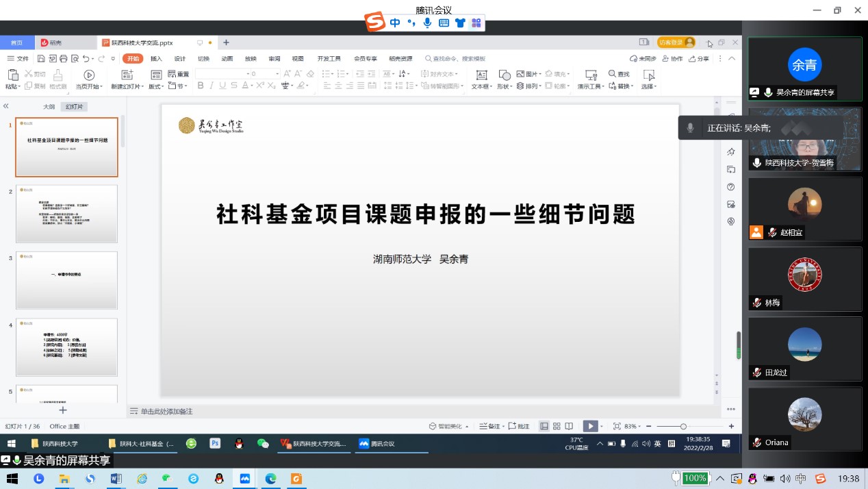Image resolution: width=868 pixels, height=489 pixels.
Task: Collapse the slide panel with double chevron
Action: point(6,106)
